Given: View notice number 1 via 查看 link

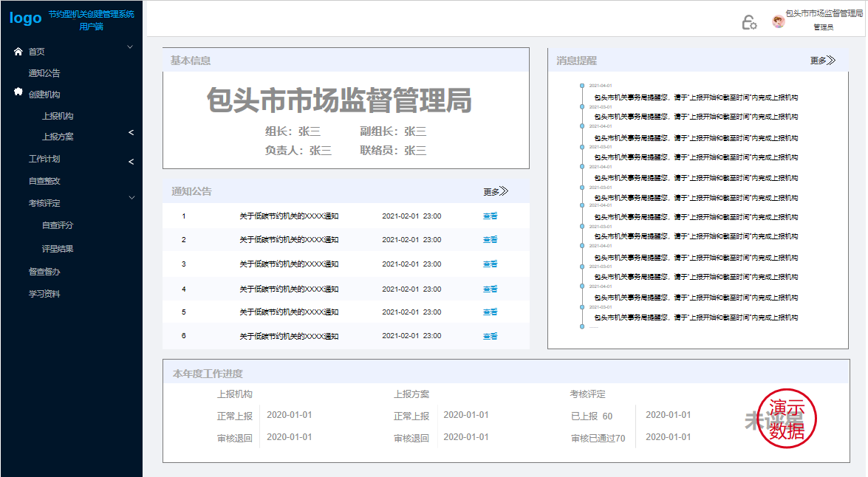Looking at the screenshot, I should (490, 216).
